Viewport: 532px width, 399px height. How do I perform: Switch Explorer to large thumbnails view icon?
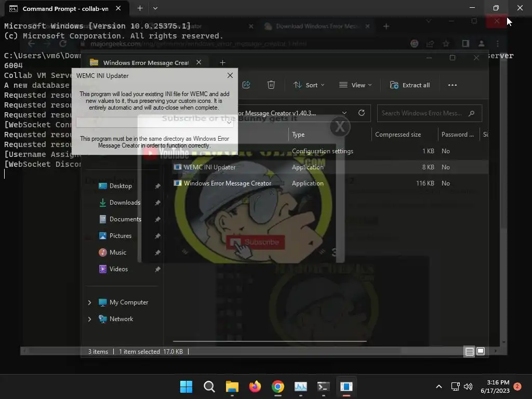[481, 352]
